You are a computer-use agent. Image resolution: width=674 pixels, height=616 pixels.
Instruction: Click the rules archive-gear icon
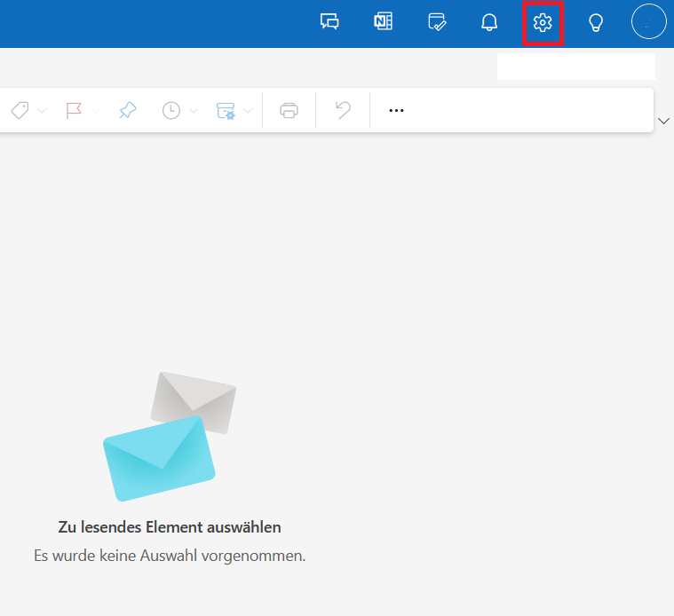[x=226, y=110]
